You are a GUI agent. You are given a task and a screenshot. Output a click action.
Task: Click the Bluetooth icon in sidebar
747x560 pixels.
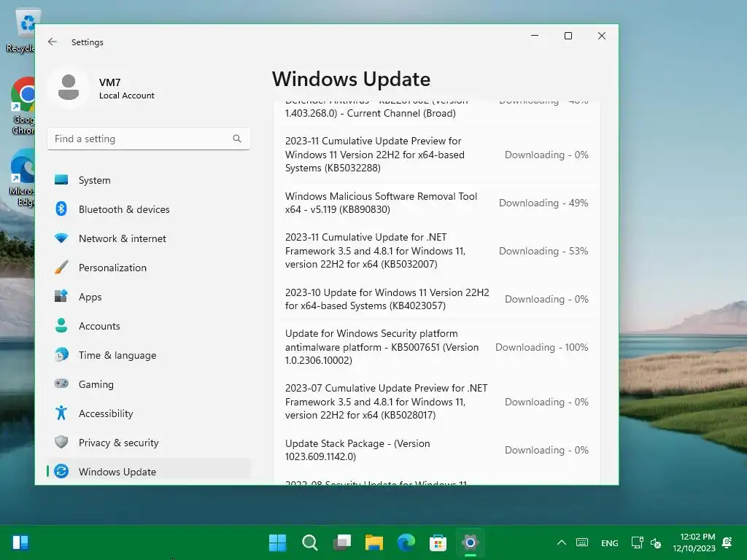[61, 209]
